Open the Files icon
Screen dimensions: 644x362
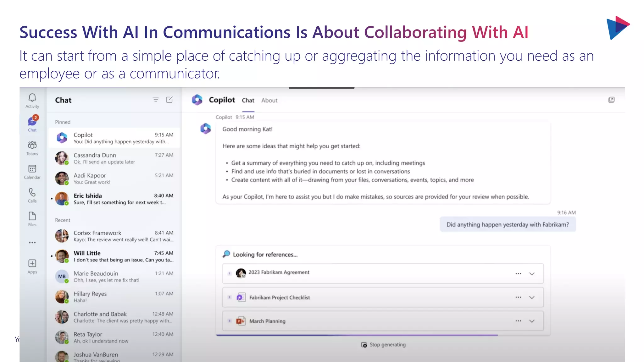click(x=32, y=216)
